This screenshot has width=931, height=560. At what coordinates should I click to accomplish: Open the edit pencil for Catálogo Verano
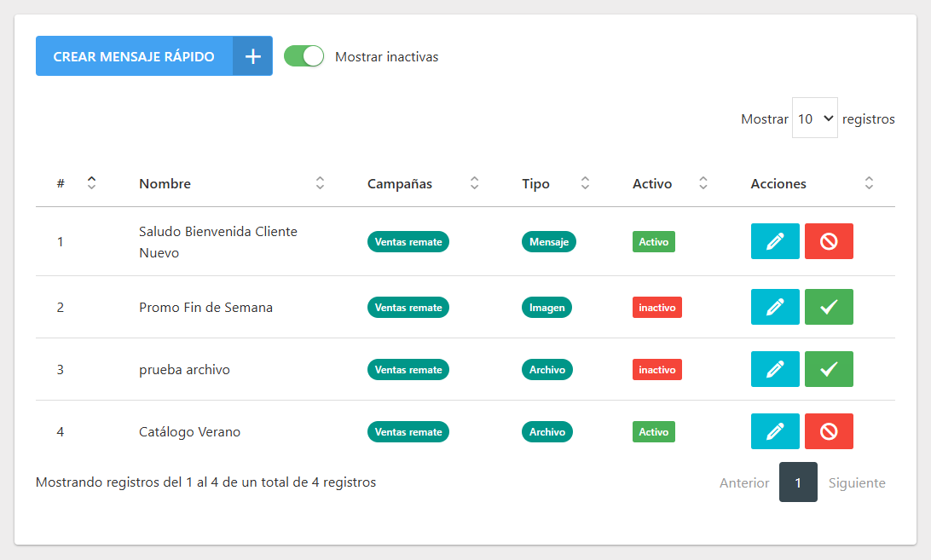tap(775, 431)
